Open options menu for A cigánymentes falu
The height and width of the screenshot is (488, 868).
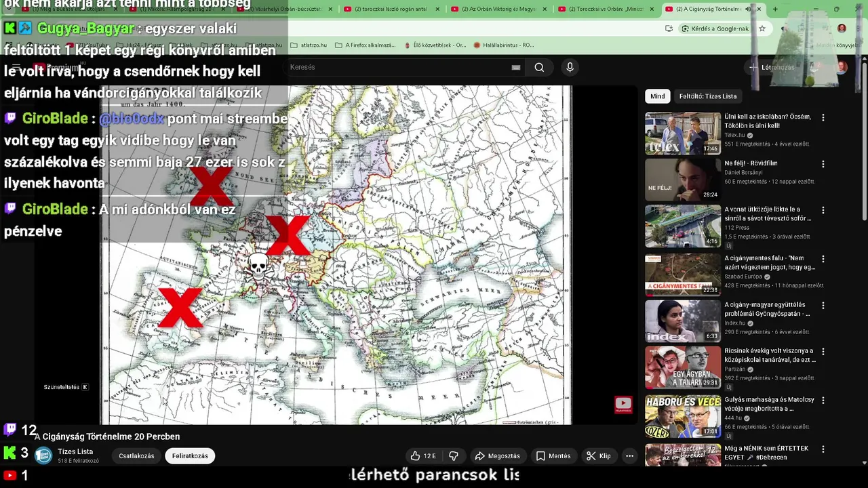(x=823, y=259)
